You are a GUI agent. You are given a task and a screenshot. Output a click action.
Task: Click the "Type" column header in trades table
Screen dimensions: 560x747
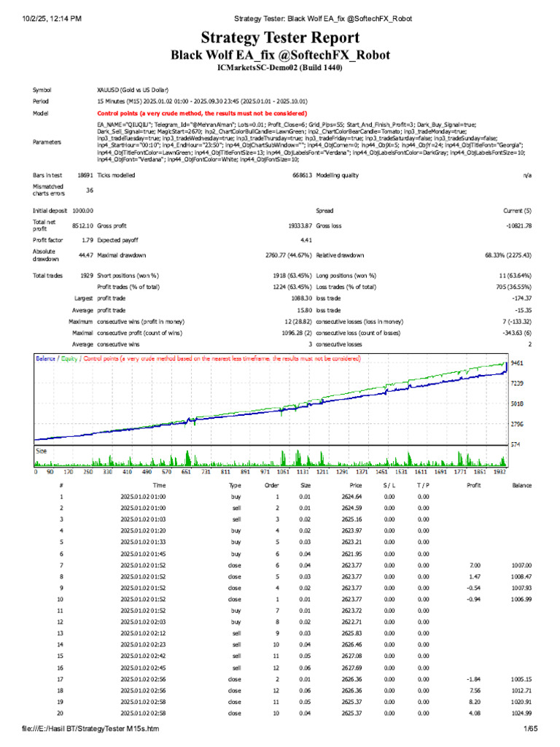pos(235,485)
